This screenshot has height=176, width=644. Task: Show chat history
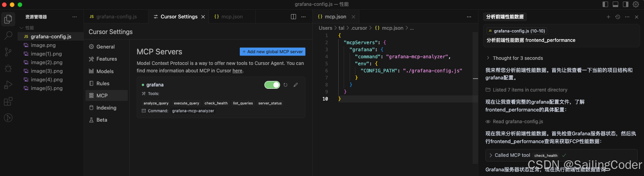pyautogui.click(x=617, y=17)
